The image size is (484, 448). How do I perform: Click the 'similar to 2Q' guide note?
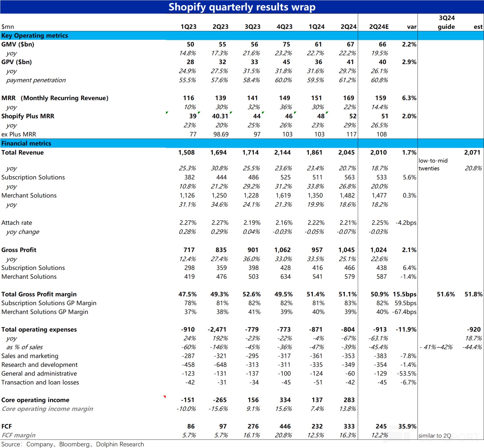pyautogui.click(x=435, y=436)
